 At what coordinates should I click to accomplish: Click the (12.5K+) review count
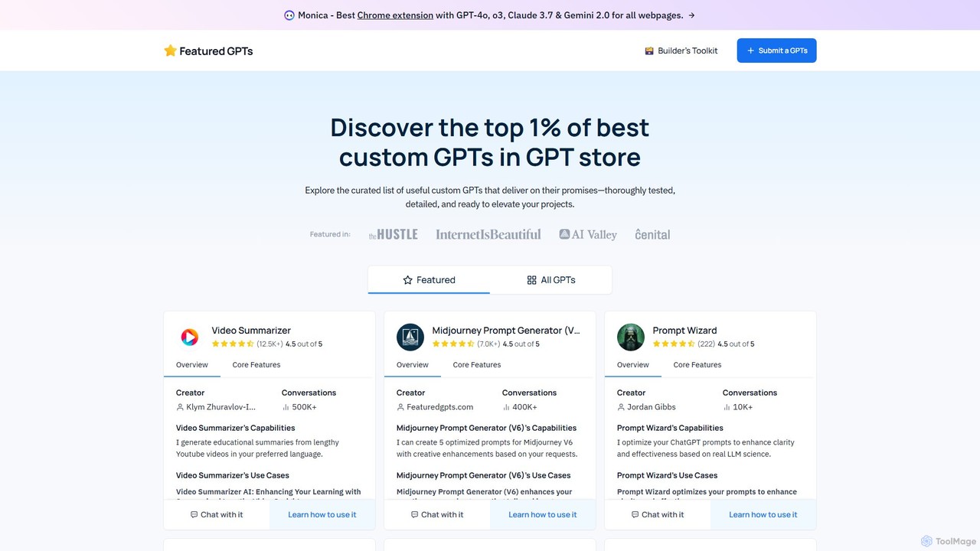click(269, 344)
